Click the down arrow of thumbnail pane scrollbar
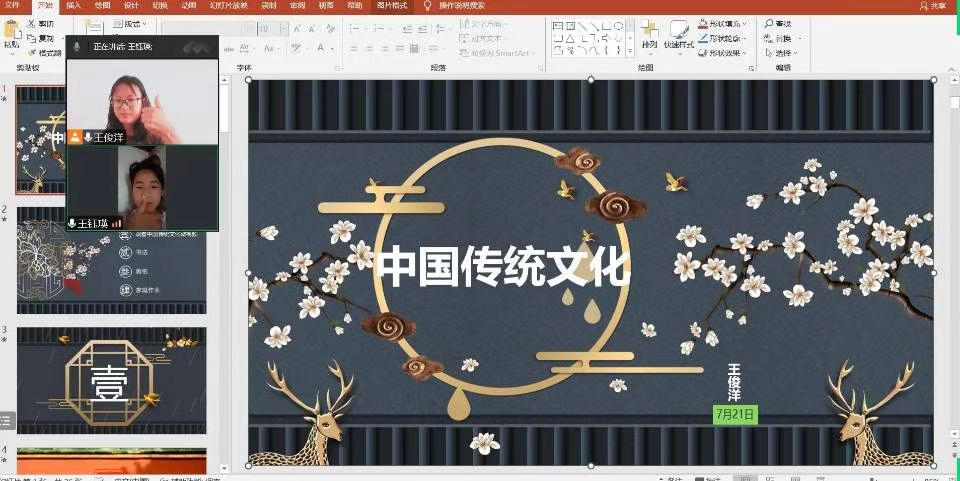This screenshot has height=481, width=960. [x=224, y=469]
